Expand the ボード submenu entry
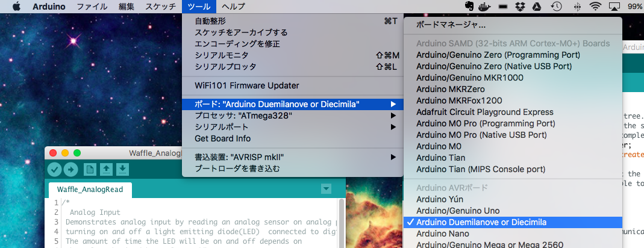 (x=293, y=105)
